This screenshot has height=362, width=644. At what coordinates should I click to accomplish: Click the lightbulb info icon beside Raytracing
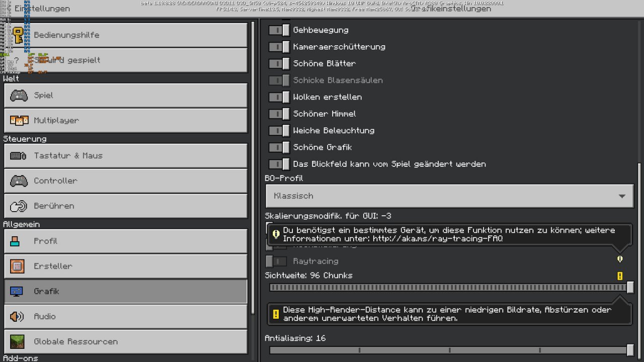(620, 259)
